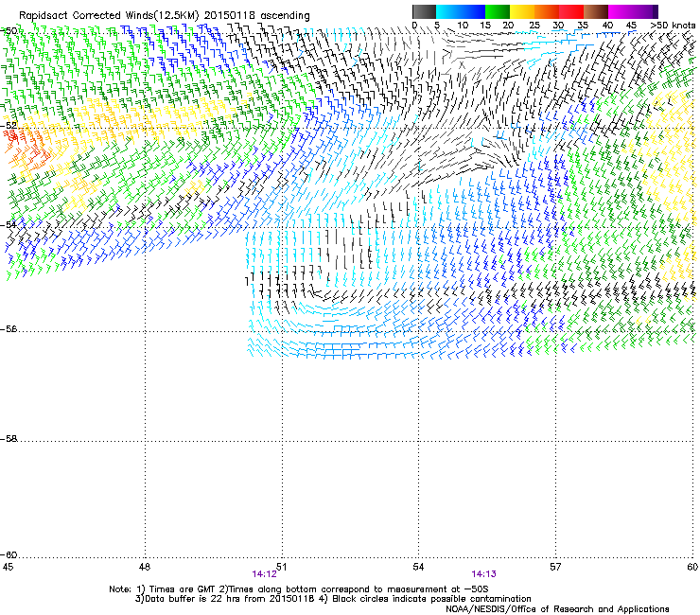Image resolution: width=700 pixels, height=615 pixels.
Task: Click the longitude label '57'
Action: pyautogui.click(x=555, y=567)
